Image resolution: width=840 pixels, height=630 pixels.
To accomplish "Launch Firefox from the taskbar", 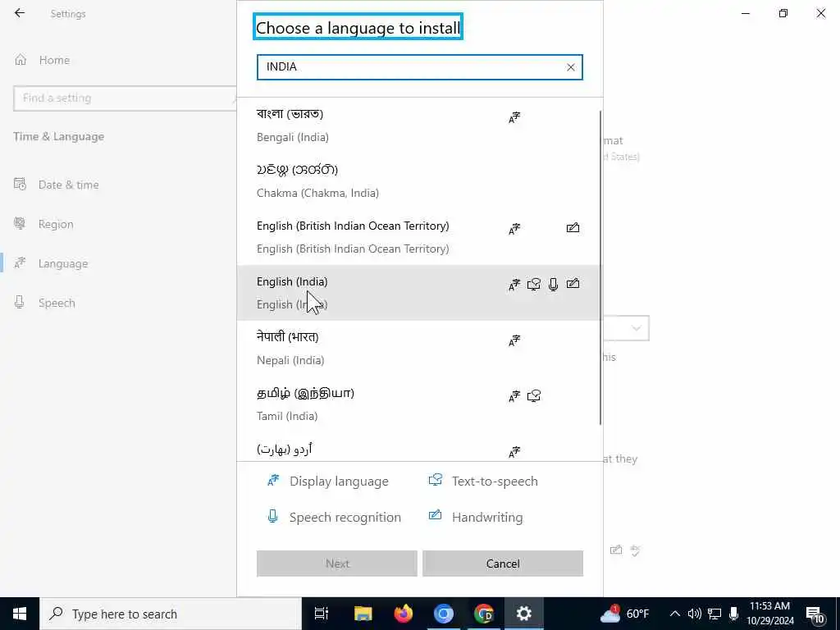I will click(x=404, y=614).
